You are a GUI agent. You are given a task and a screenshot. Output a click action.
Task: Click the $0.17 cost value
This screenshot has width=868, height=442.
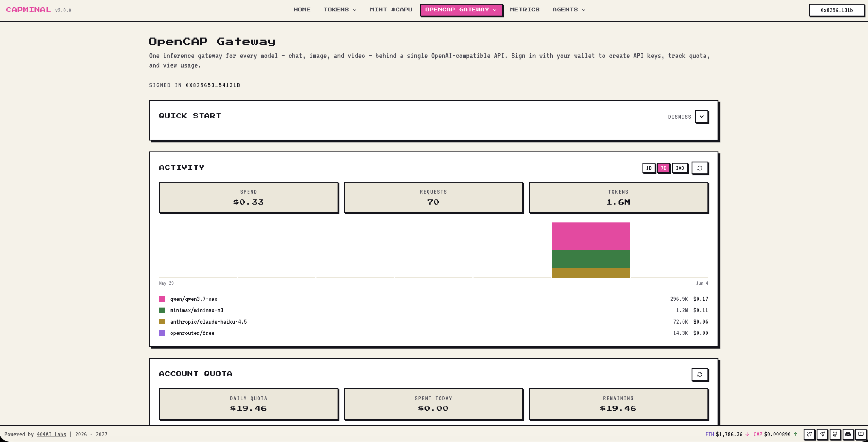tap(701, 299)
